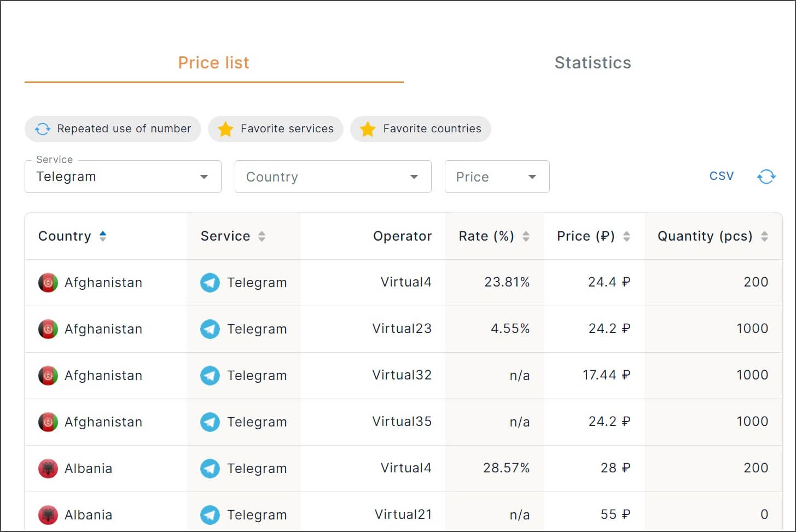Open the Service dropdown showing Telegram
This screenshot has height=532, width=796.
click(123, 177)
